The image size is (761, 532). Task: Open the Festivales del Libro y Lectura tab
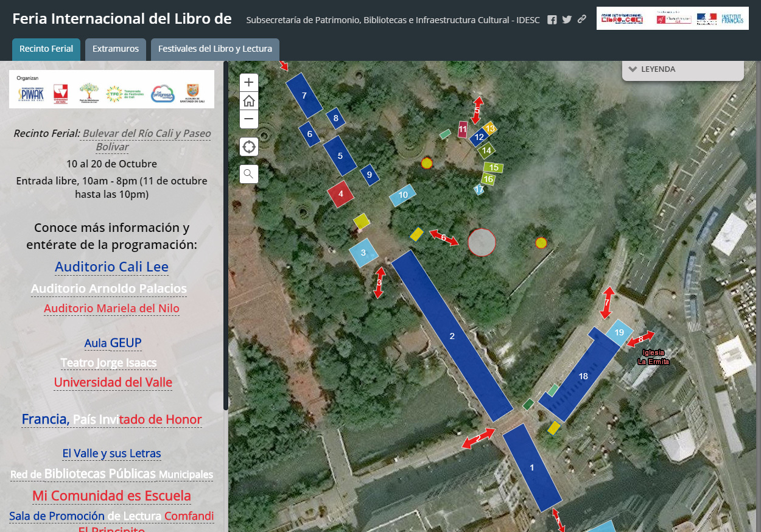pos(214,49)
